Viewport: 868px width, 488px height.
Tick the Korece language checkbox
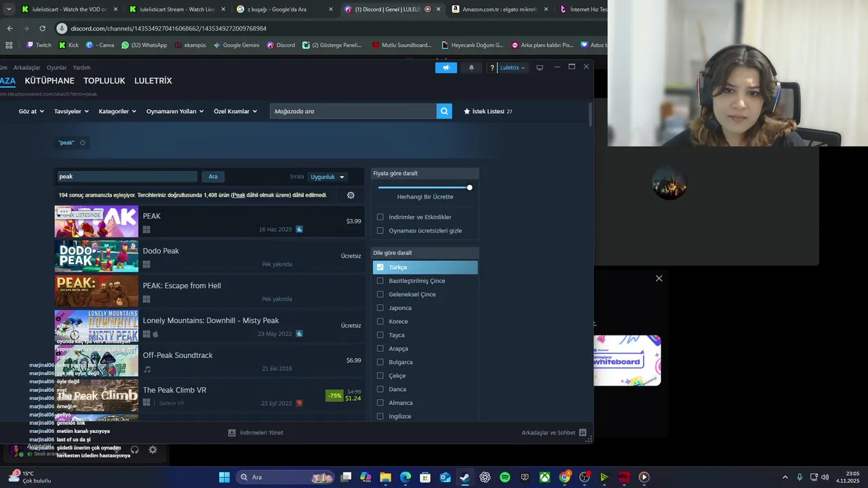[380, 321]
